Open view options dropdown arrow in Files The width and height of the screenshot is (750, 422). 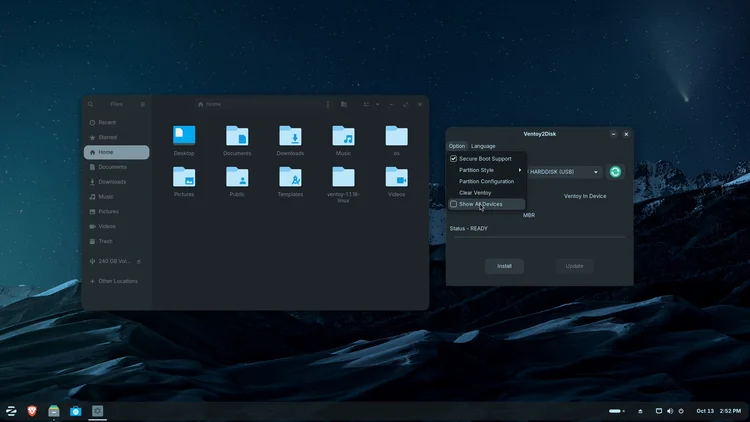(x=377, y=104)
